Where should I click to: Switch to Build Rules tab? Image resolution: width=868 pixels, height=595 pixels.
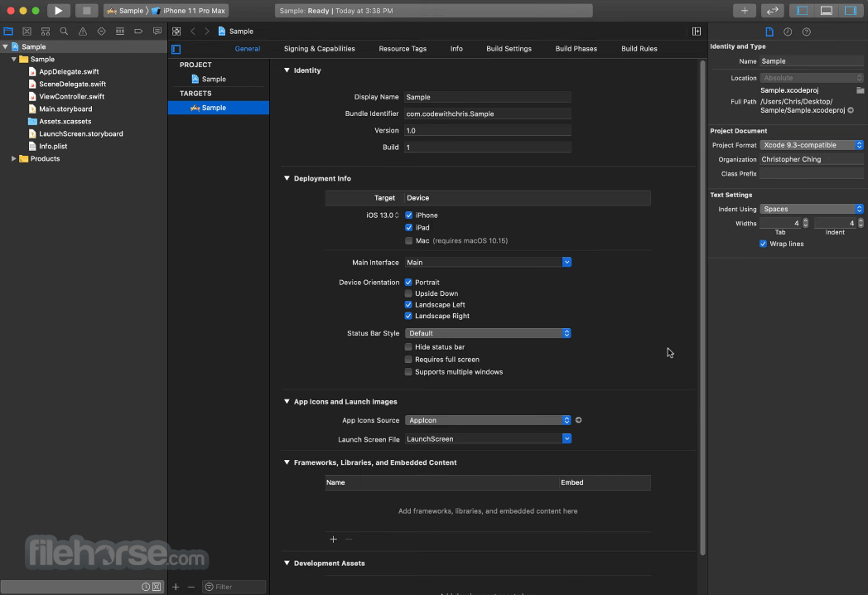pos(639,49)
